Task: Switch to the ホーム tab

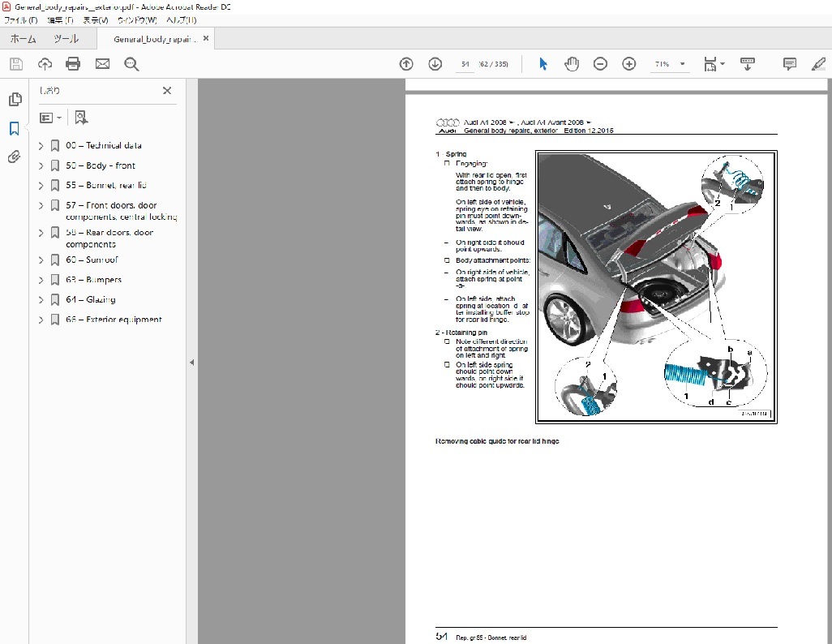Action: pos(23,39)
